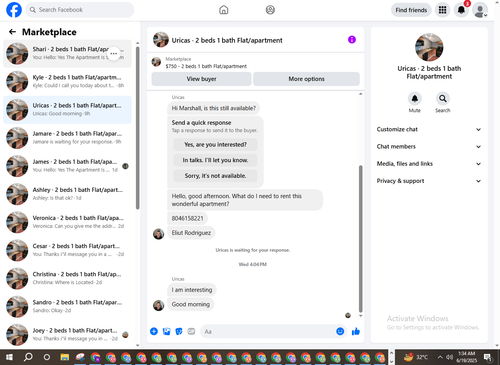The image size is (500, 365).
Task: Expand the Customize chat section
Action: pos(429,129)
